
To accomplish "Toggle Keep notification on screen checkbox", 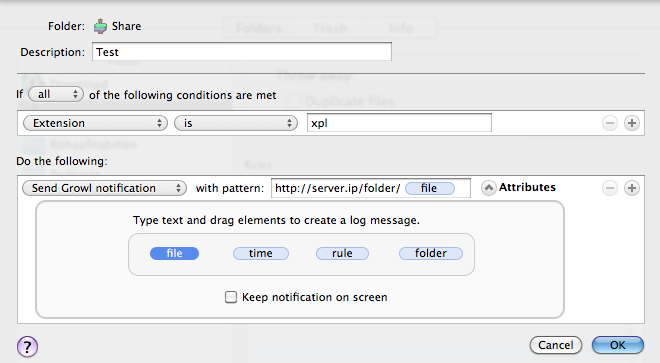I will (x=231, y=297).
